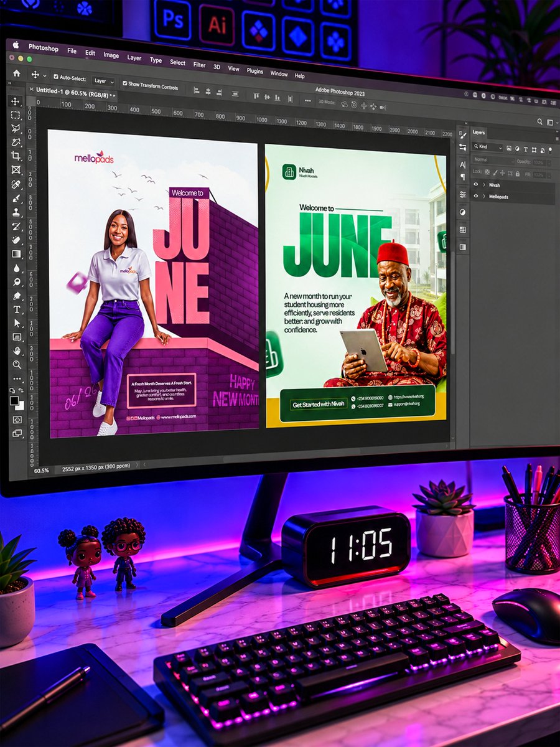Open the Properties sliders panel icon

coord(463,194)
